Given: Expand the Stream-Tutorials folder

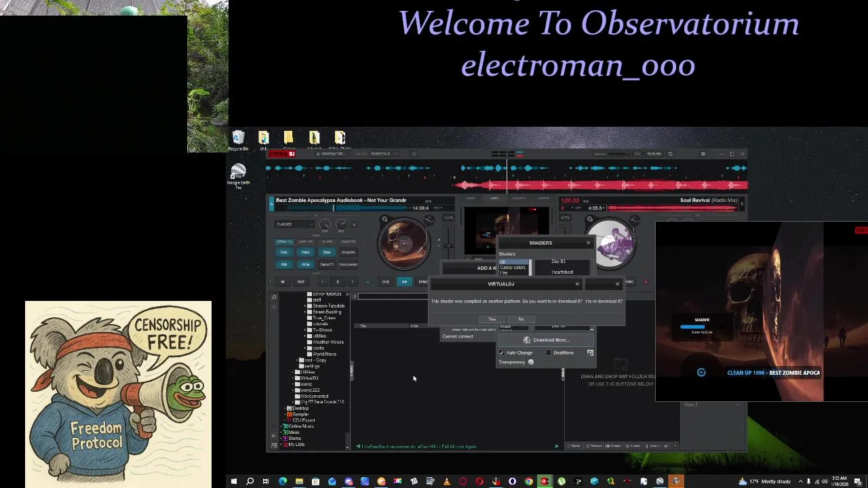Looking at the screenshot, I should 305,306.
